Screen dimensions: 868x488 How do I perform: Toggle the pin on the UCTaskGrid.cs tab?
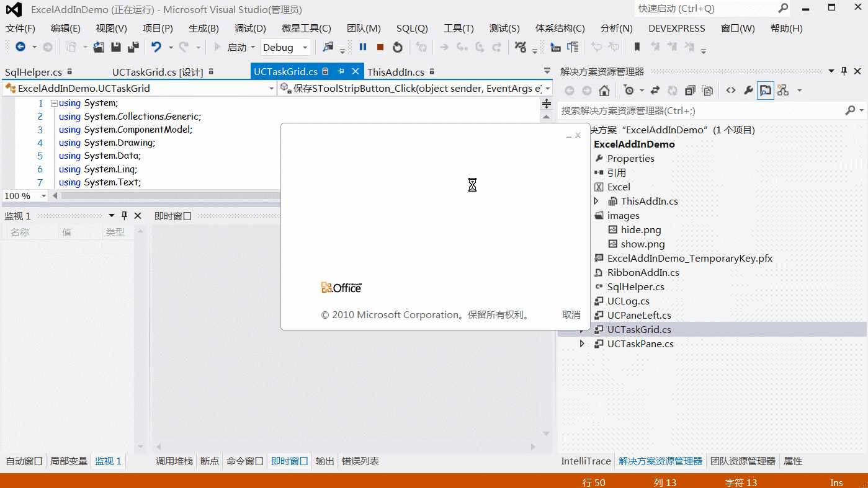point(341,72)
